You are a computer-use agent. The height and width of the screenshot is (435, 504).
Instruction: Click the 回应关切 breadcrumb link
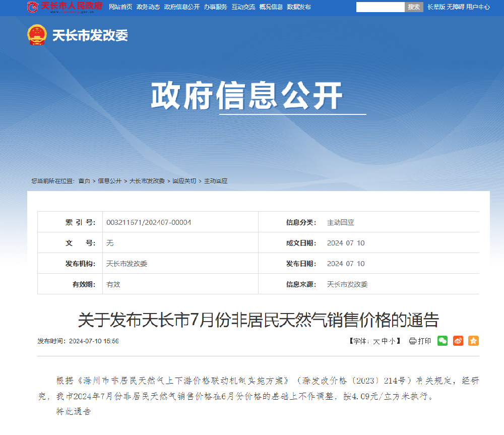(184, 181)
